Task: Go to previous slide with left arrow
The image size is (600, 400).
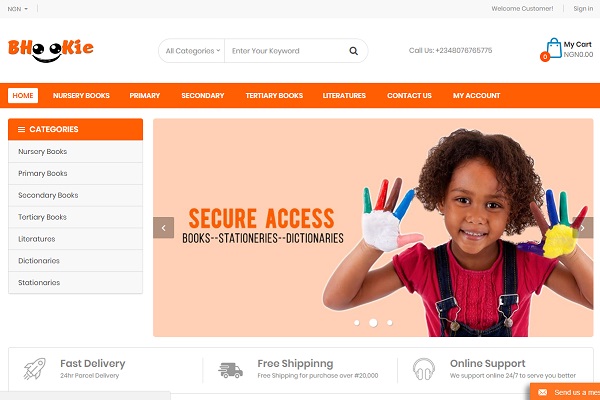Action: (163, 228)
